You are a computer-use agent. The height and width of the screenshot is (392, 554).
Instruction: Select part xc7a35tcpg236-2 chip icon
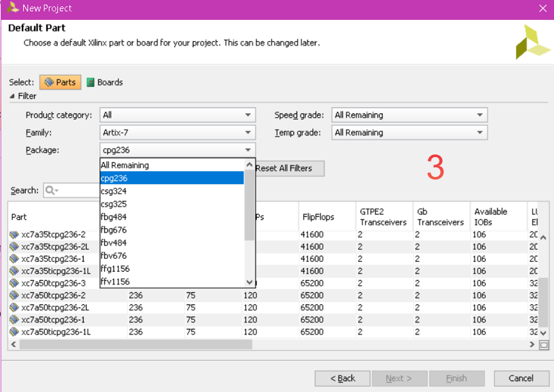[14, 235]
